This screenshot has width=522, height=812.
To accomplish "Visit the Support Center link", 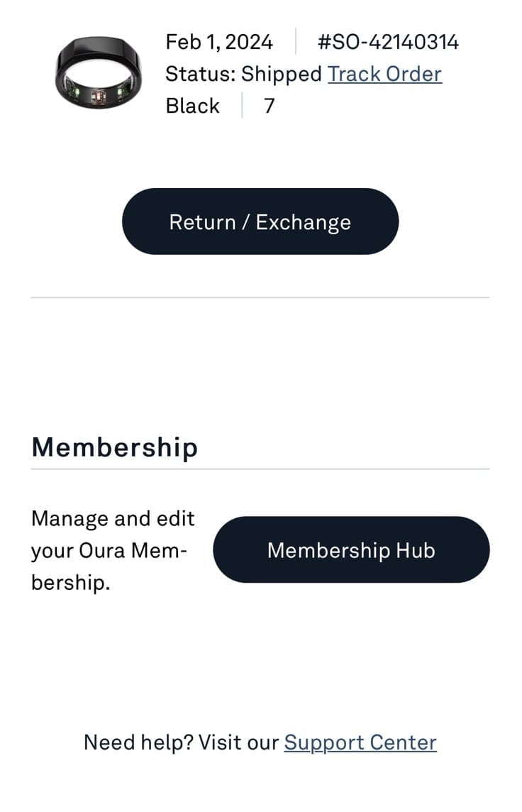I will pyautogui.click(x=360, y=742).
